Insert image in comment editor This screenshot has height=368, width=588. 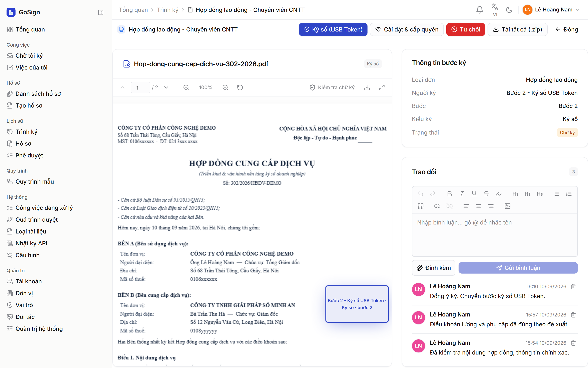[x=507, y=206]
